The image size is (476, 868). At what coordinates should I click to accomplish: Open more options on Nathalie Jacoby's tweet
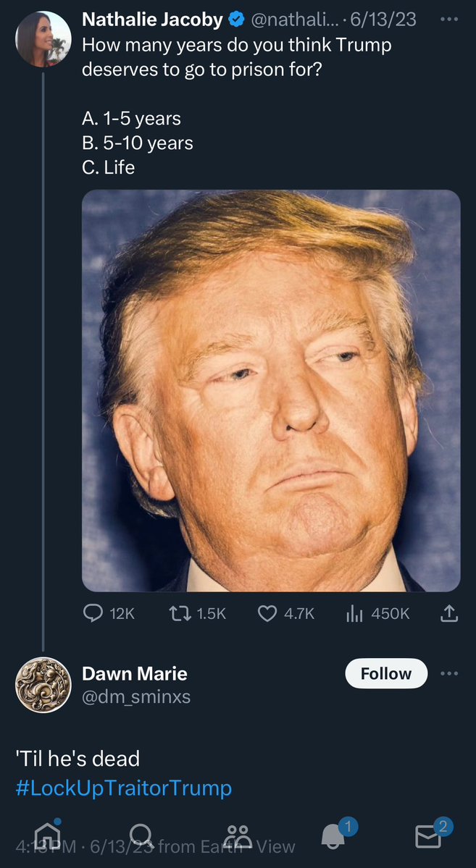point(449,20)
